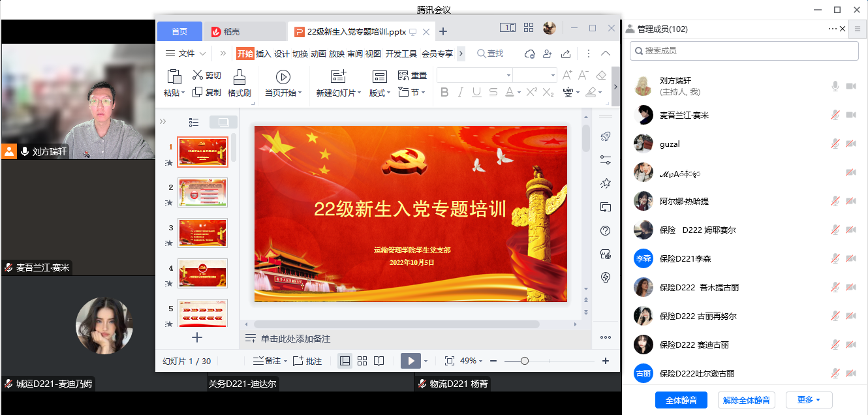
Task: Click the 搜索成员 search field
Action: point(744,51)
